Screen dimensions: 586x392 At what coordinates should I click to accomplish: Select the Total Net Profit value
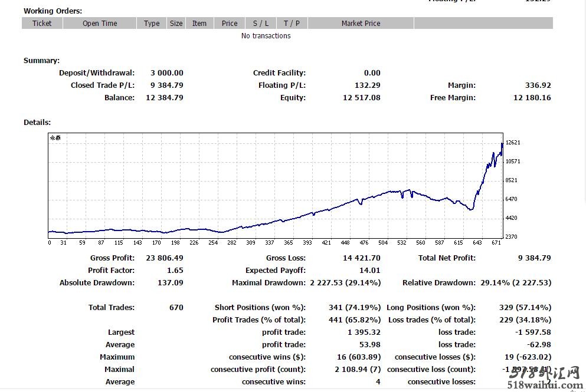535,258
